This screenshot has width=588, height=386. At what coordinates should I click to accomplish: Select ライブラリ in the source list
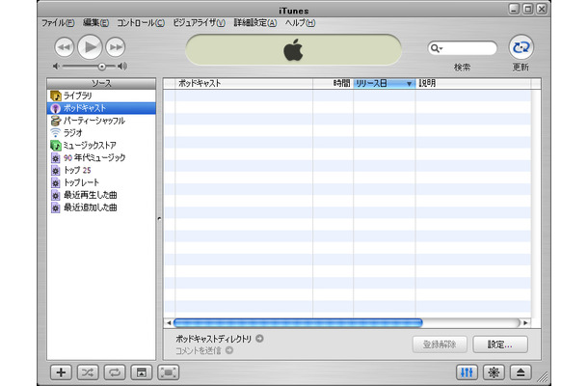[101, 96]
